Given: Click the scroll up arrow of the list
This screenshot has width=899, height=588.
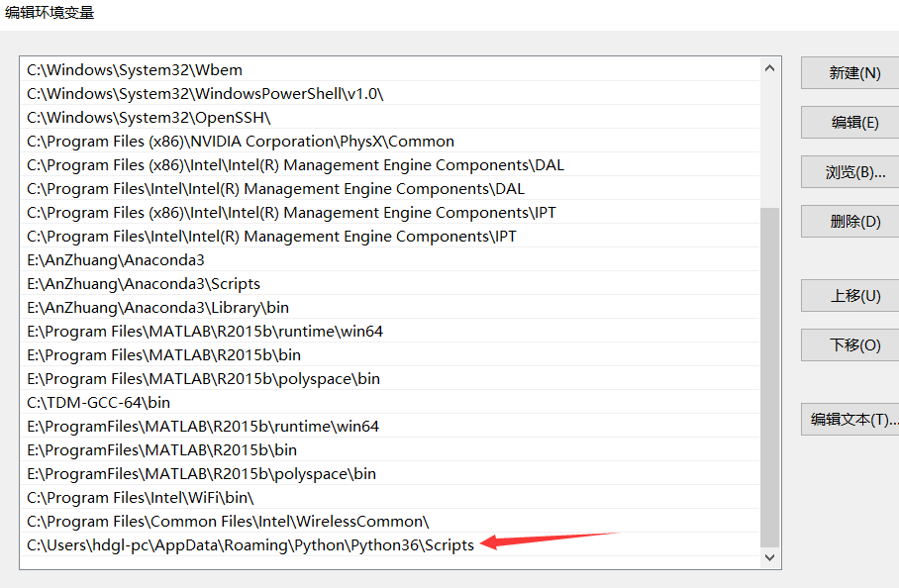Looking at the screenshot, I should (x=769, y=68).
